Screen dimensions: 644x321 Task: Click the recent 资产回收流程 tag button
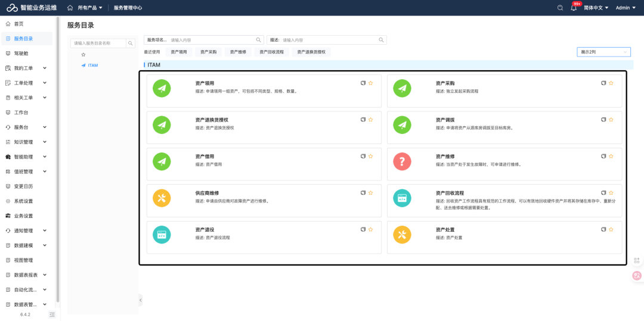click(271, 52)
